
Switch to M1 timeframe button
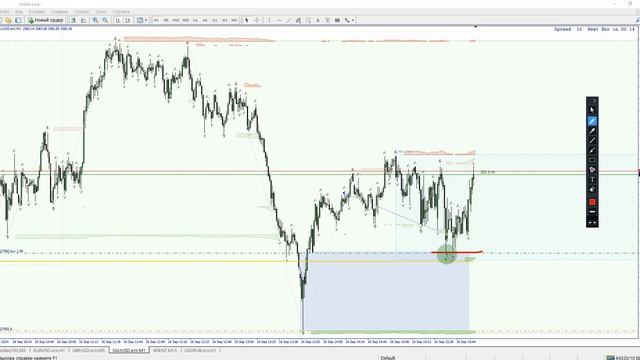(156, 20)
